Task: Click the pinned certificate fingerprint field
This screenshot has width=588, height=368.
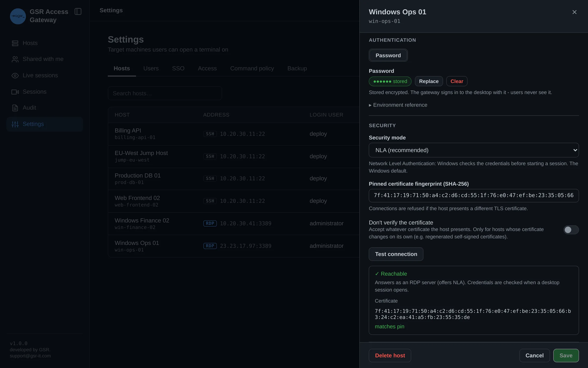Action: 474,196
